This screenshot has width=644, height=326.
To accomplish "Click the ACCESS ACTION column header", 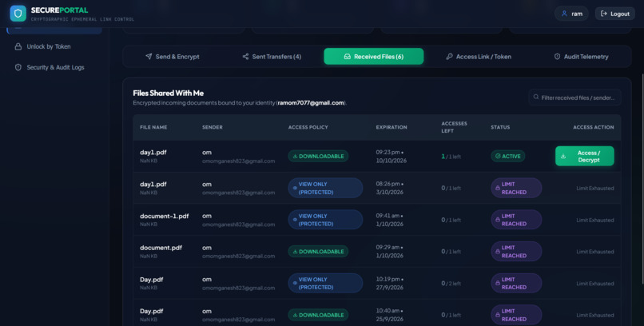I will tap(594, 127).
